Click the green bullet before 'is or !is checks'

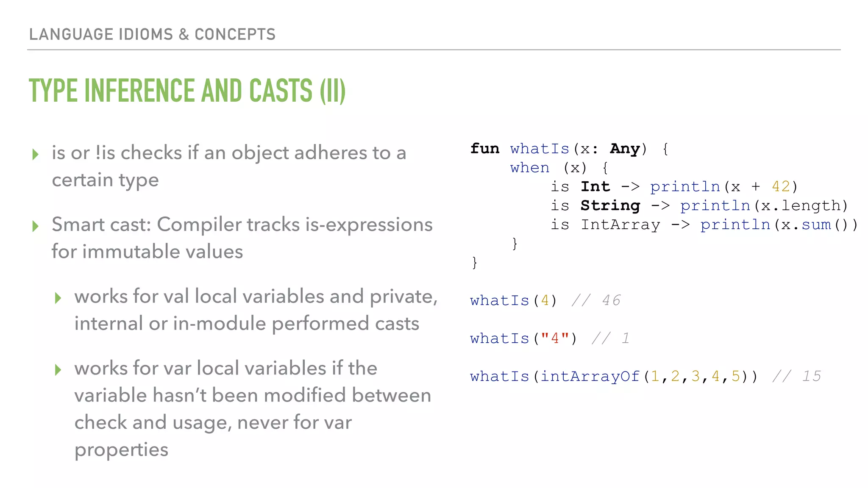(36, 154)
